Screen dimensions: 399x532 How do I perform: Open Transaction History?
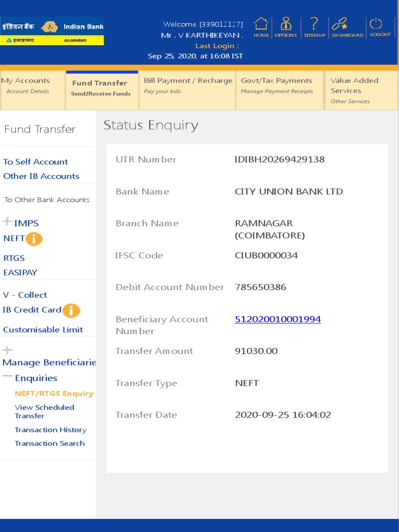tap(50, 430)
